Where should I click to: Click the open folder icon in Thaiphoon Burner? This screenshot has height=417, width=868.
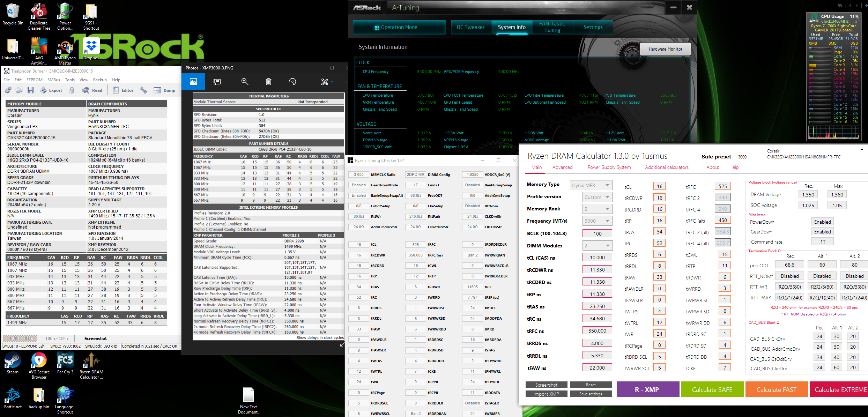[19, 90]
